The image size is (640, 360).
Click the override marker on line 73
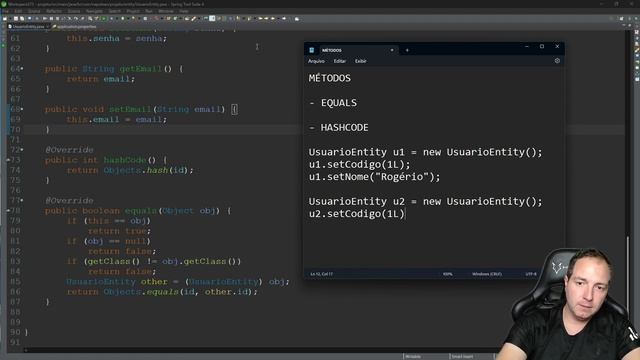point(8,160)
